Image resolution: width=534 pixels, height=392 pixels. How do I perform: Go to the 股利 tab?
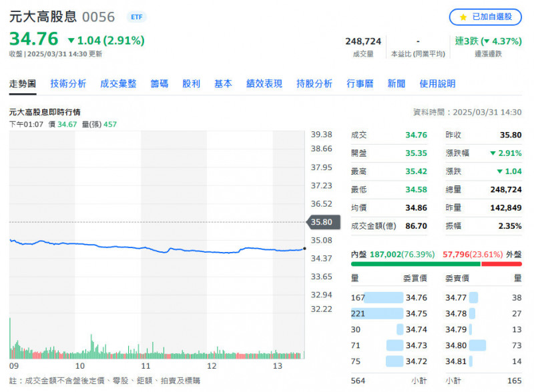191,84
